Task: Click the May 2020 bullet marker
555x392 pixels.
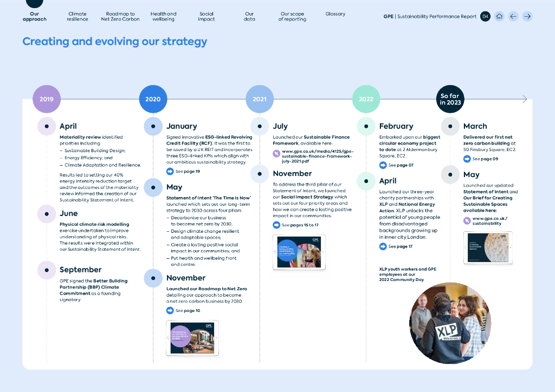Action: coord(153,187)
